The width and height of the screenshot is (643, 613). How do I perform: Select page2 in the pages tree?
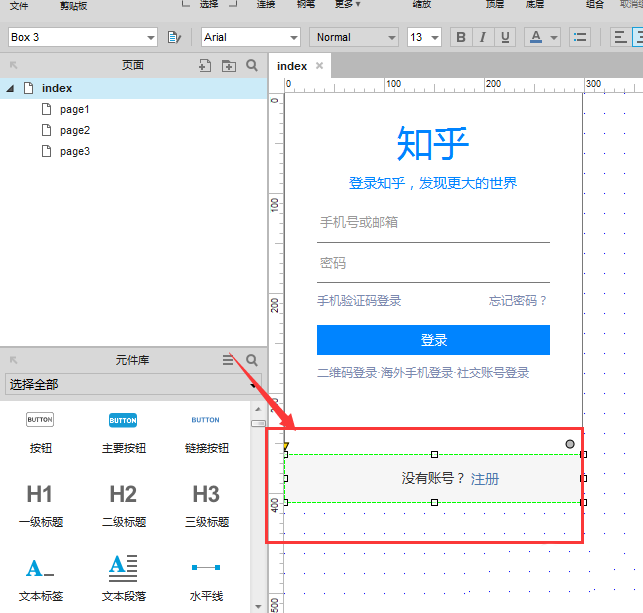[75, 130]
